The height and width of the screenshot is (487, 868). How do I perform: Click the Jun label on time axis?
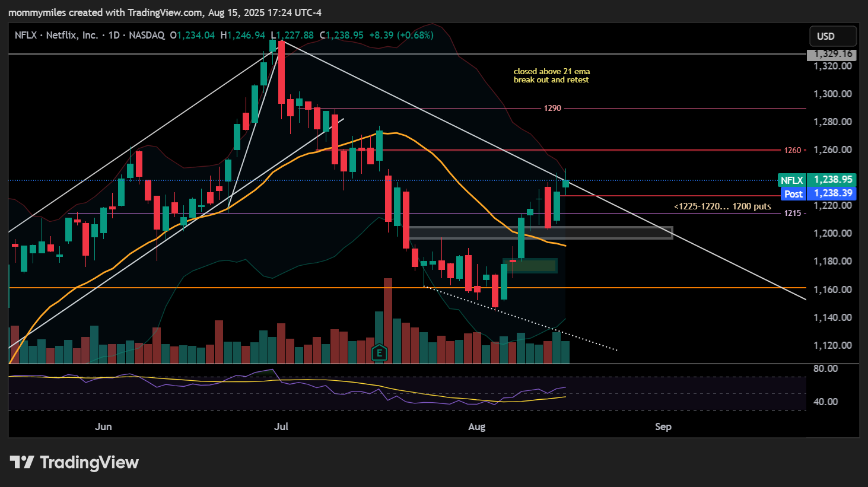(x=103, y=426)
